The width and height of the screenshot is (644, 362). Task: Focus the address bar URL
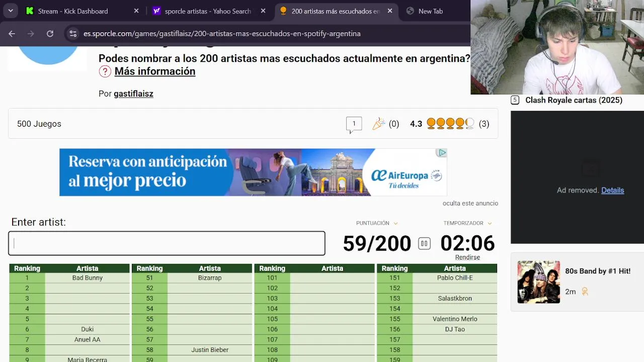(x=222, y=34)
